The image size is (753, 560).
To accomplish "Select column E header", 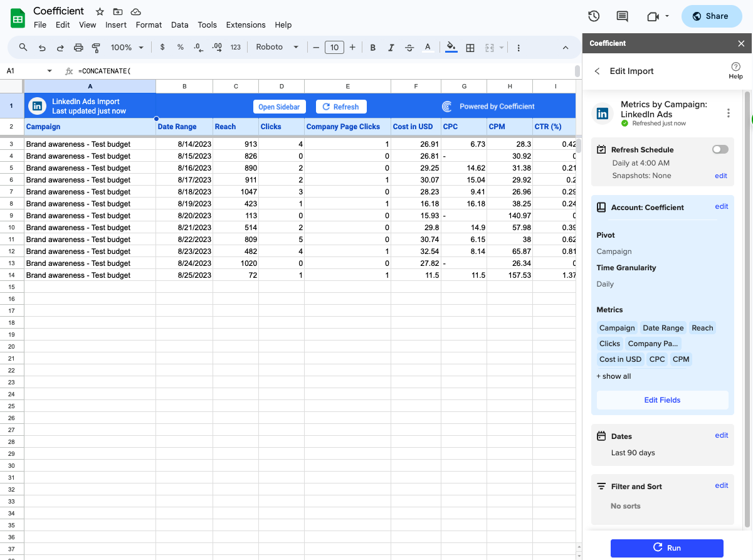I will (347, 86).
